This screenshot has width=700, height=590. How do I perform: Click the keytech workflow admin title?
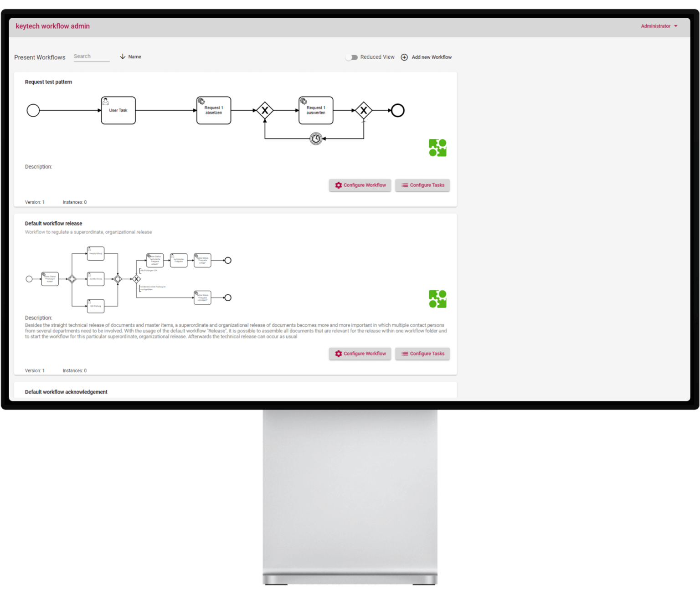[53, 26]
